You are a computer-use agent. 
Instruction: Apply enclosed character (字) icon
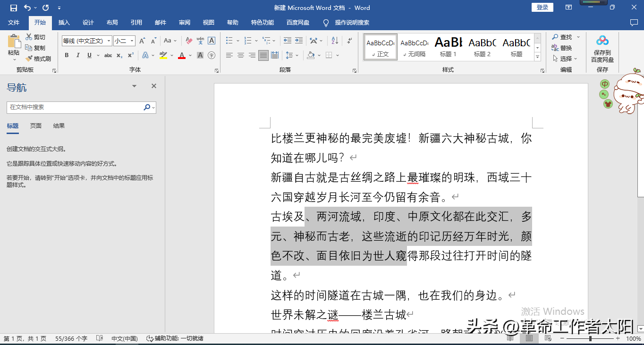212,55
